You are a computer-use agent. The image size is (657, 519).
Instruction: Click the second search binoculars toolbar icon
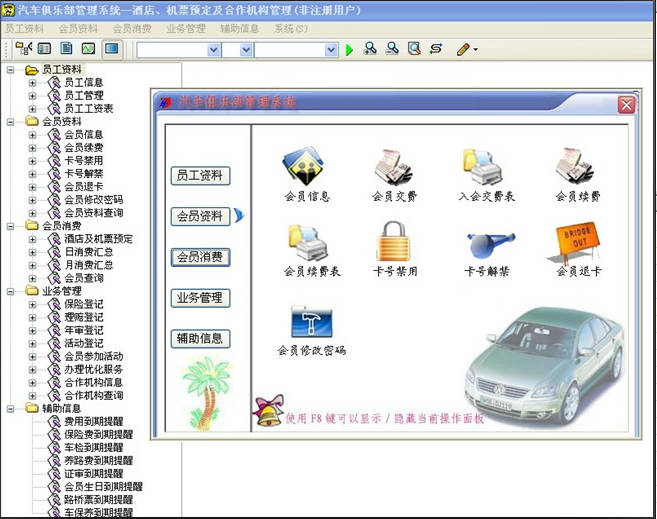[x=392, y=49]
